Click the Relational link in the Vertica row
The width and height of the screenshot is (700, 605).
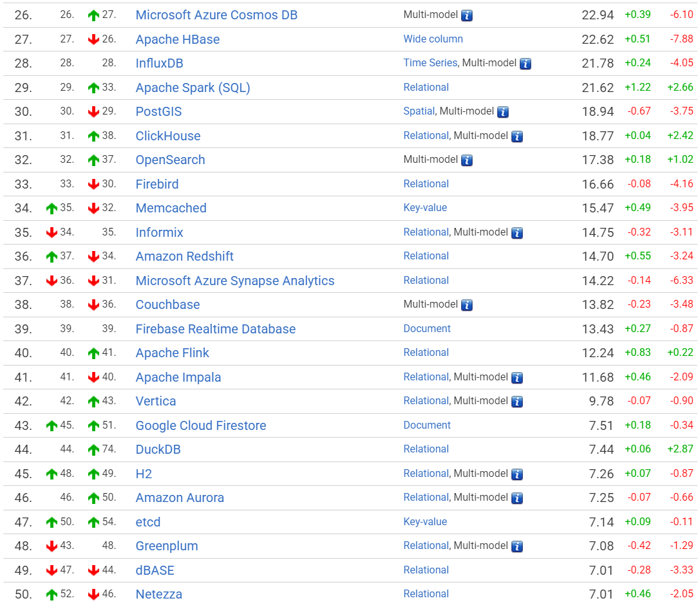426,401
